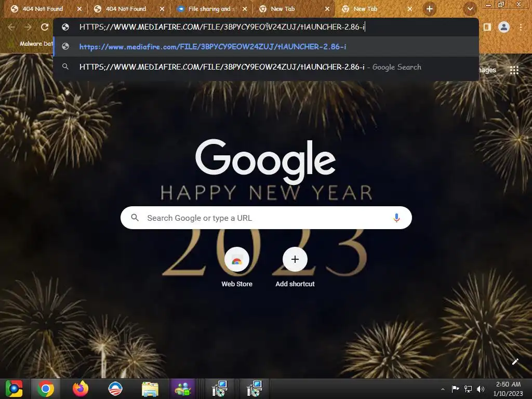Reload the current page
532x399 pixels.
point(45,27)
